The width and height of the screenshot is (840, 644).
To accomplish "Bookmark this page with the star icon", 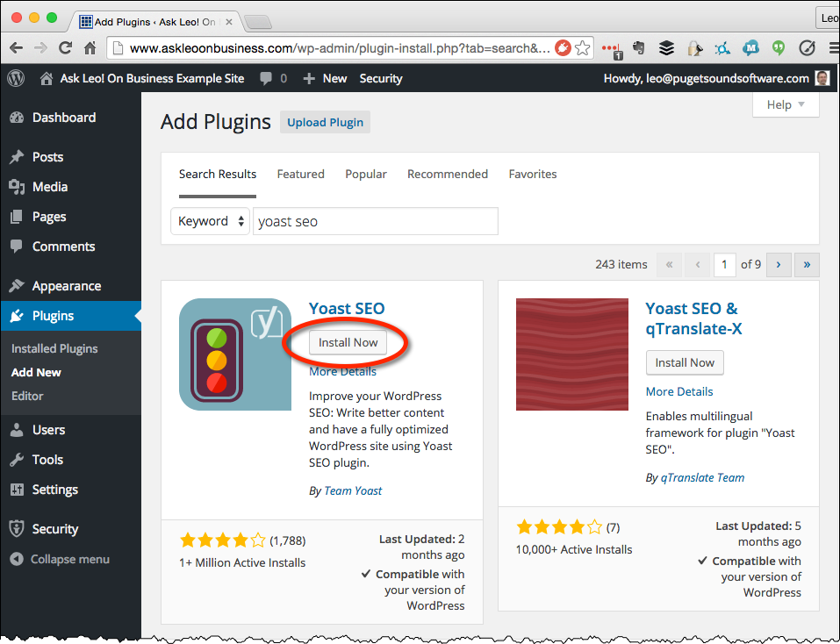I will [582, 48].
